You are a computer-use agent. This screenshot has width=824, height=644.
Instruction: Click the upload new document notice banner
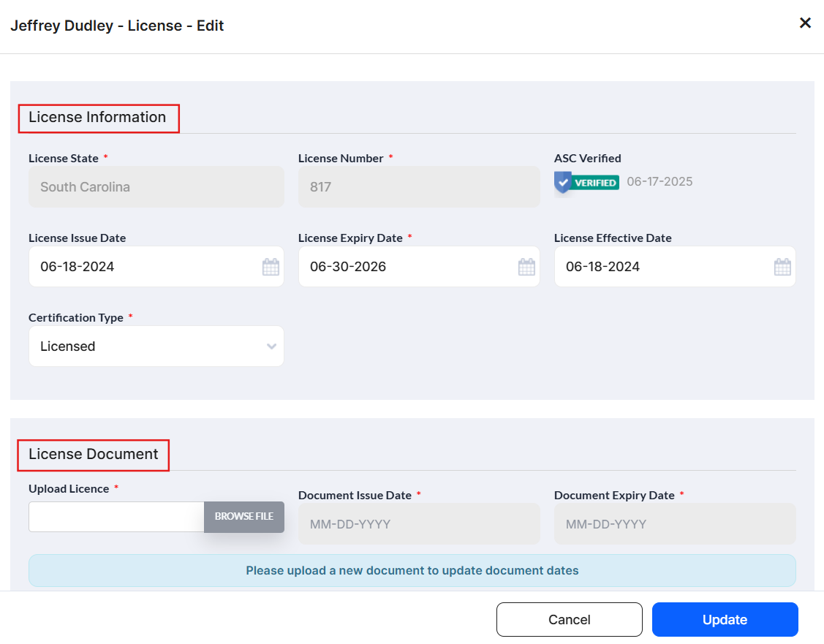coord(412,570)
